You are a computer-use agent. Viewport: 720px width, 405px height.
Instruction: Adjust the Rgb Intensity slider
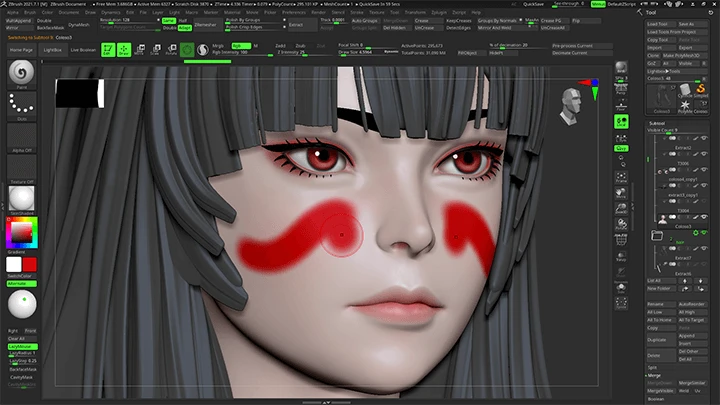(x=242, y=53)
